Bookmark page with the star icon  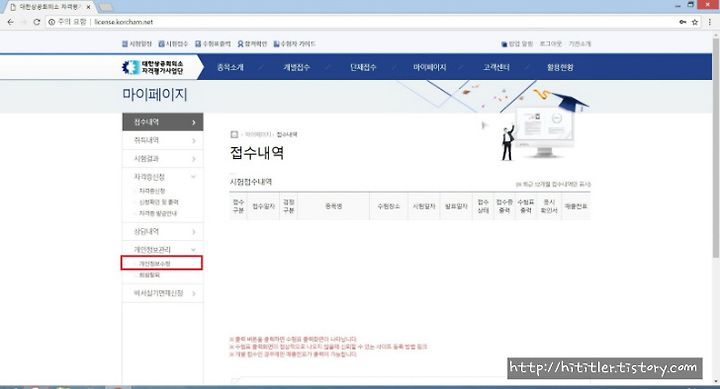click(695, 22)
